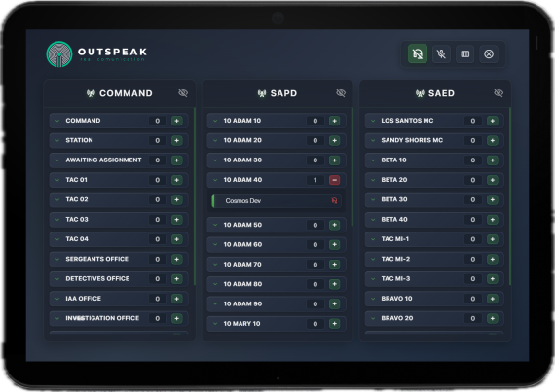Join BETA 20 with plus icon
This screenshot has height=392, width=555.
pos(493,180)
